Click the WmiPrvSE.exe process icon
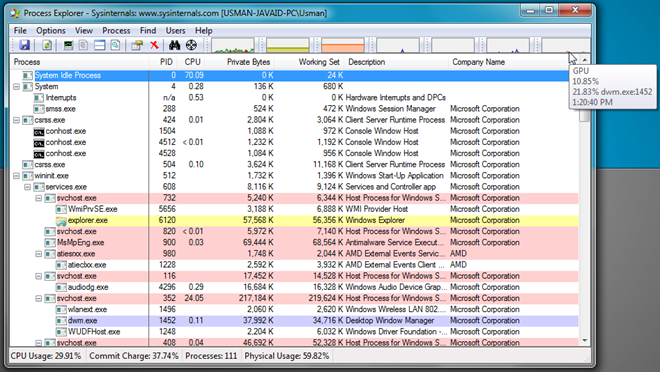Screen dimensions: 660x372 61,209
